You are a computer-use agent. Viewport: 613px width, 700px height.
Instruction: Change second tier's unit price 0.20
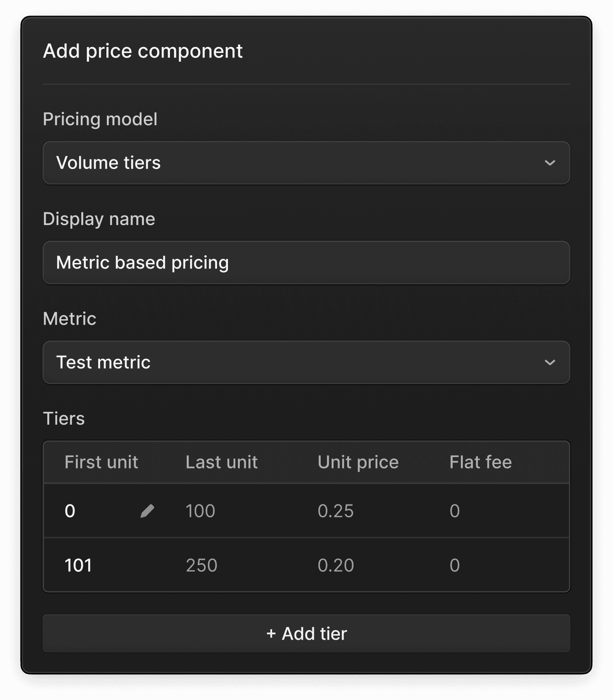(x=336, y=565)
